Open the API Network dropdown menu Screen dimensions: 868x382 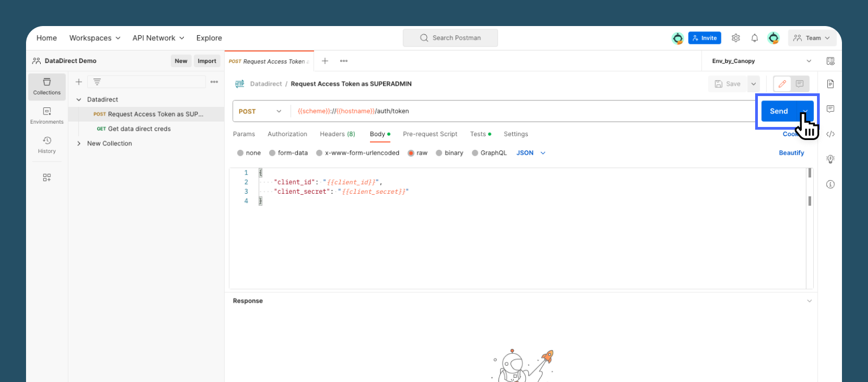158,38
